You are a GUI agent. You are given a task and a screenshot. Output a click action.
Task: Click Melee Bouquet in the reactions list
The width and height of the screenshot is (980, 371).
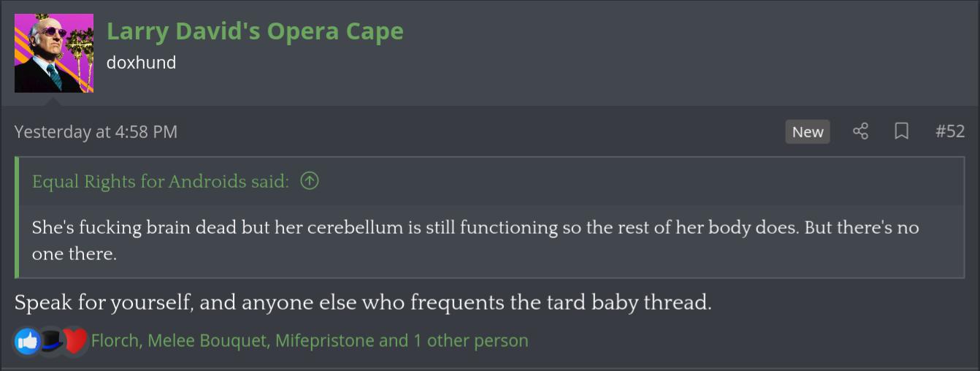(207, 340)
